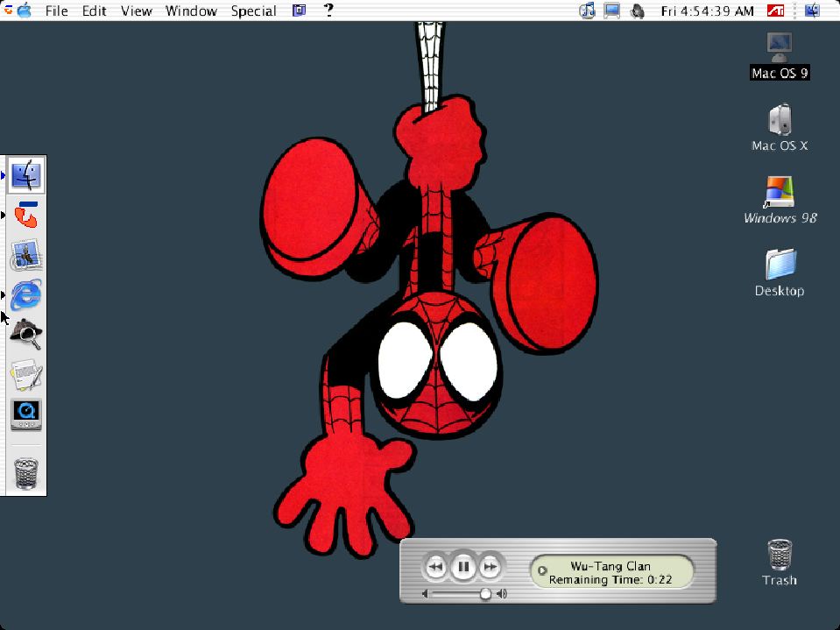
Task: Click the menu bar clock Fri 4:54:39 AM
Action: pyautogui.click(x=707, y=11)
